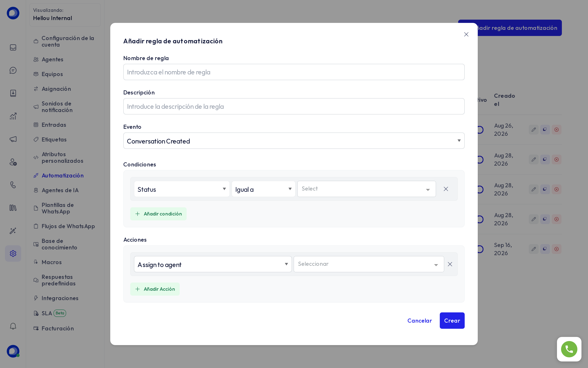588x368 pixels.
Task: Go to Facturación settings menu item
Action: (58, 328)
